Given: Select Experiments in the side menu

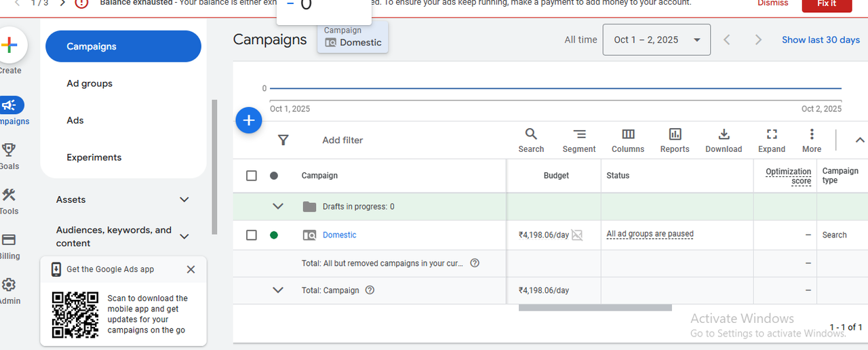Looking at the screenshot, I should pos(94,157).
